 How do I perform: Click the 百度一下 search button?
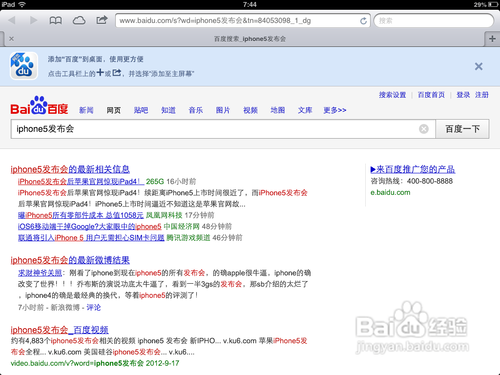[462, 129]
